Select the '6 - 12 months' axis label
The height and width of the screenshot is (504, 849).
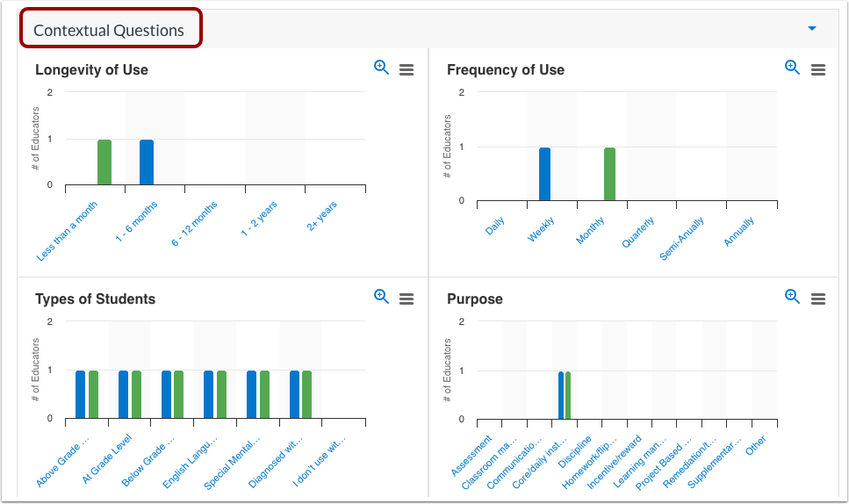[194, 223]
